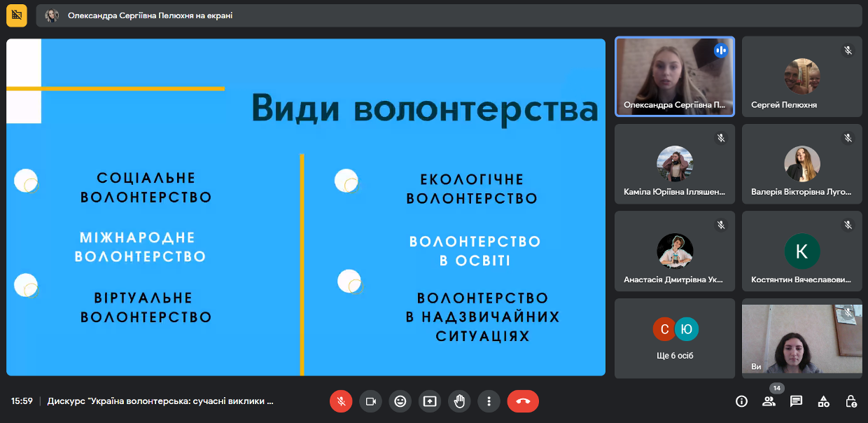Open the more options menu
This screenshot has width=868, height=423.
click(x=489, y=401)
